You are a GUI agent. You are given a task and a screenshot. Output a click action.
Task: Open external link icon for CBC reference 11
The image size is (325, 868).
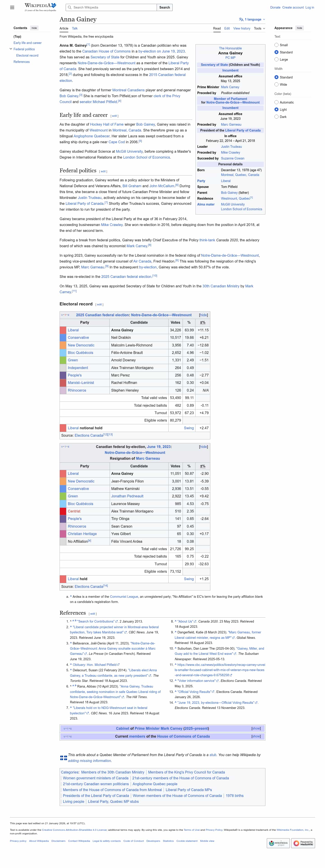(x=231, y=675)
